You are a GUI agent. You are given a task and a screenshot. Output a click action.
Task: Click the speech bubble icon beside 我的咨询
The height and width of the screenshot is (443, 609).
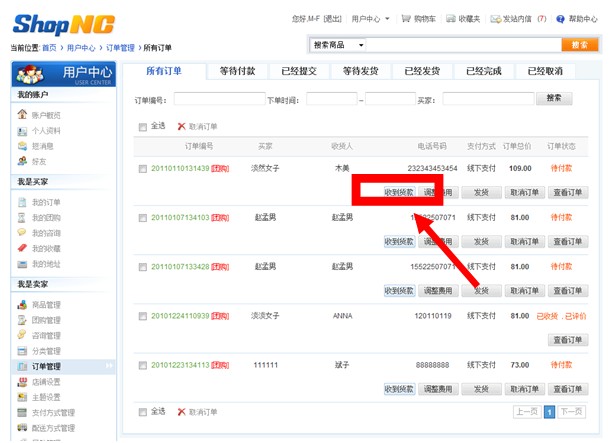pyautogui.click(x=22, y=232)
